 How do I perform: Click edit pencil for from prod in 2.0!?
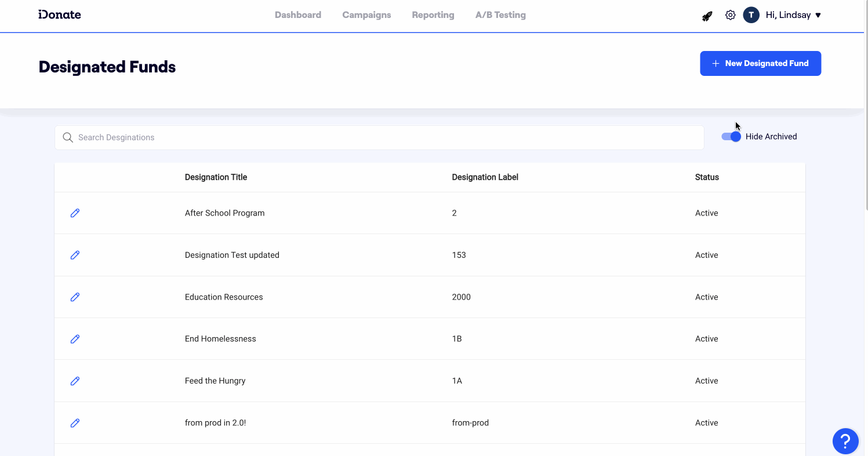coord(75,423)
